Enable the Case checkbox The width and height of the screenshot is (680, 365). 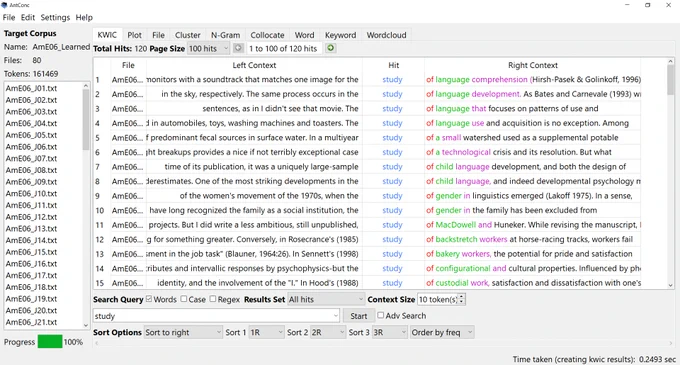click(183, 299)
